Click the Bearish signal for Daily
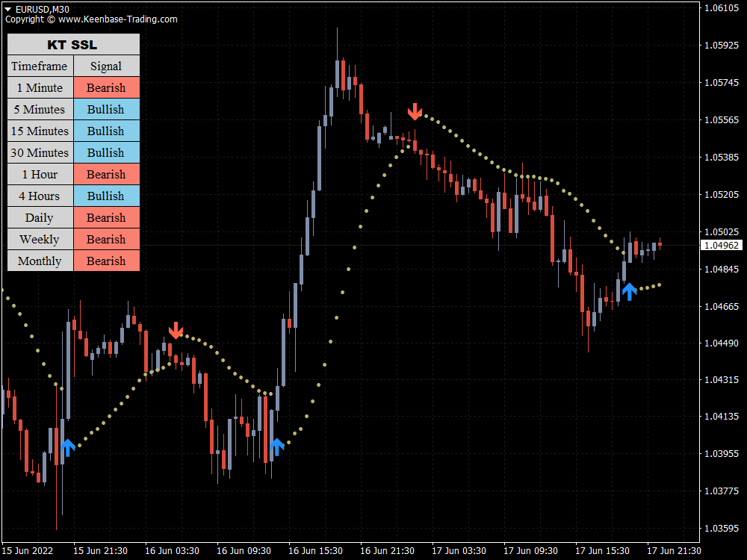This screenshot has width=747, height=560. click(107, 217)
